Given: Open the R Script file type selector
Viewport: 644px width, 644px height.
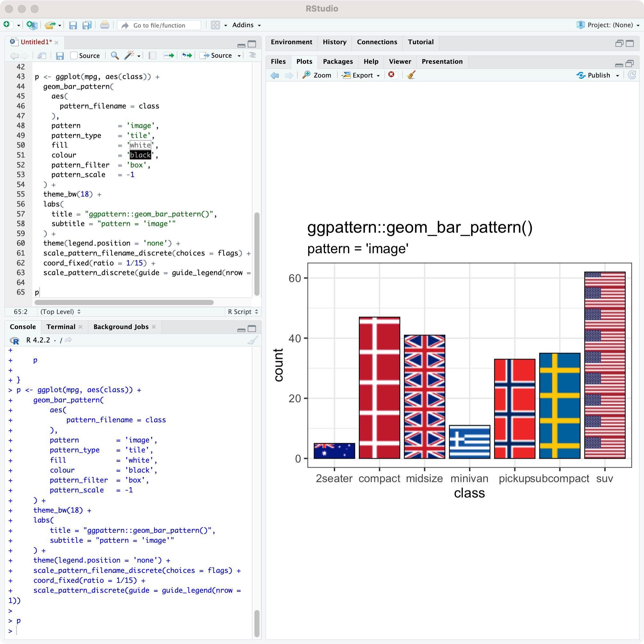Looking at the screenshot, I should tap(243, 312).
